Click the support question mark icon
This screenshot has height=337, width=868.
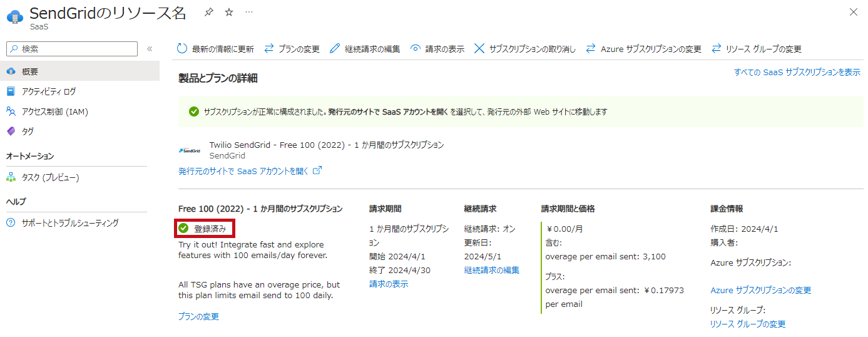tap(11, 223)
